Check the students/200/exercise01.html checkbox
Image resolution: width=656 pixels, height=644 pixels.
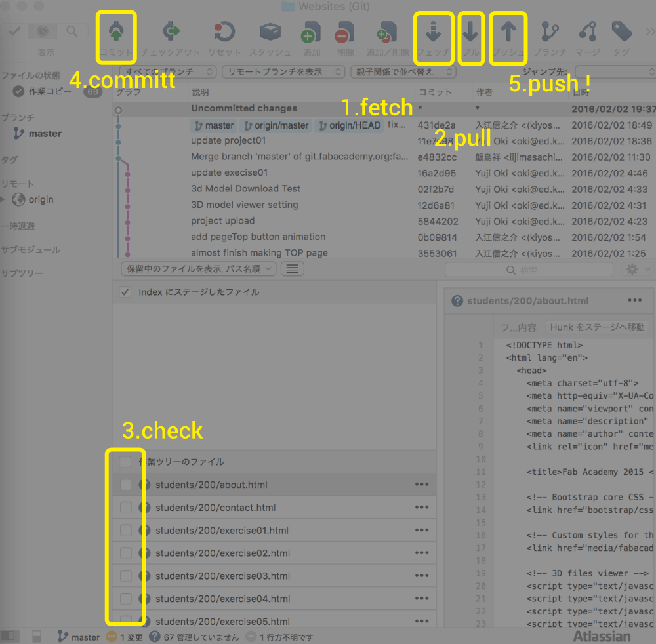(125, 531)
